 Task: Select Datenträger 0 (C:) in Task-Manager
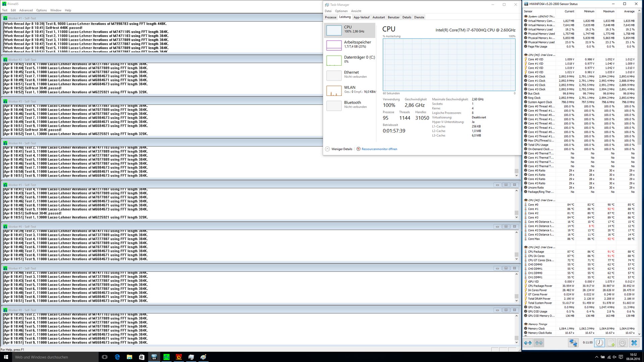(350, 60)
